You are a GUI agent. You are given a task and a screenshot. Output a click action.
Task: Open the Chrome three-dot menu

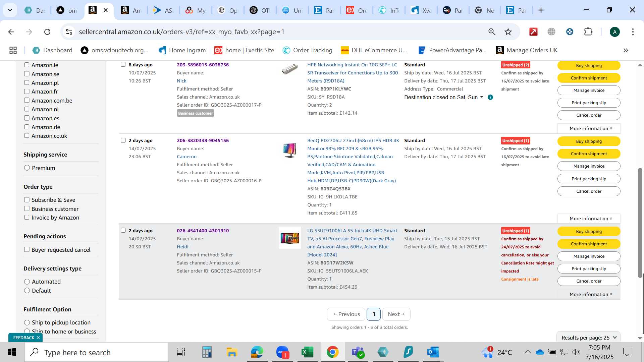click(x=633, y=32)
